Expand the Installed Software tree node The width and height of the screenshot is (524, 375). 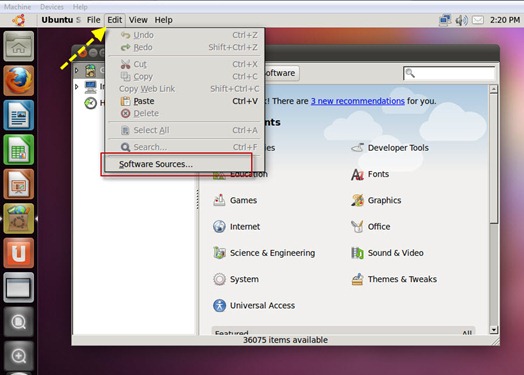coord(77,87)
